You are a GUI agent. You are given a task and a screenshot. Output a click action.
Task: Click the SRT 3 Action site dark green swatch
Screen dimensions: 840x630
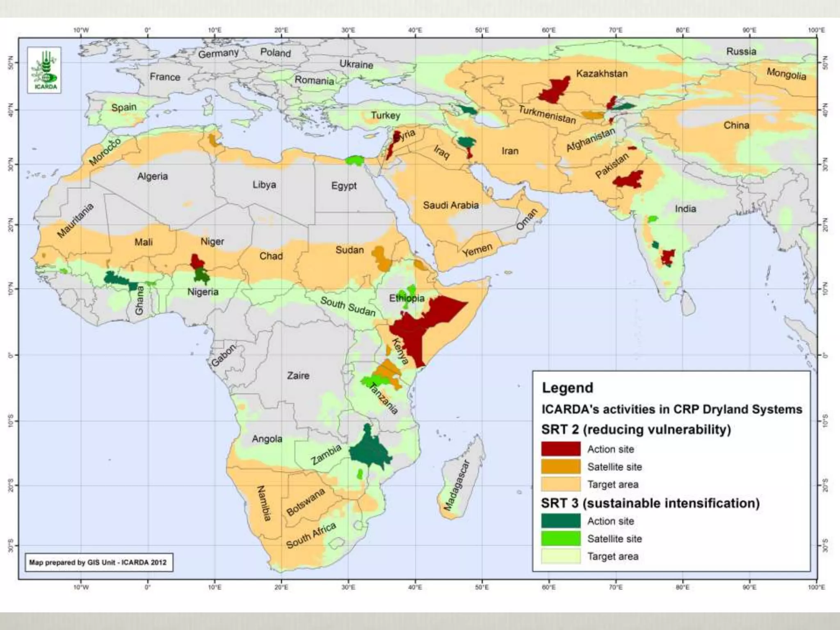561,520
